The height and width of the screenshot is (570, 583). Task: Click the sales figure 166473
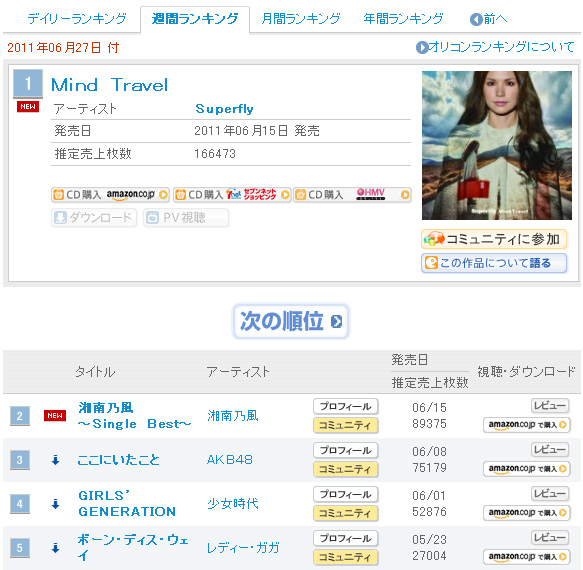click(215, 154)
